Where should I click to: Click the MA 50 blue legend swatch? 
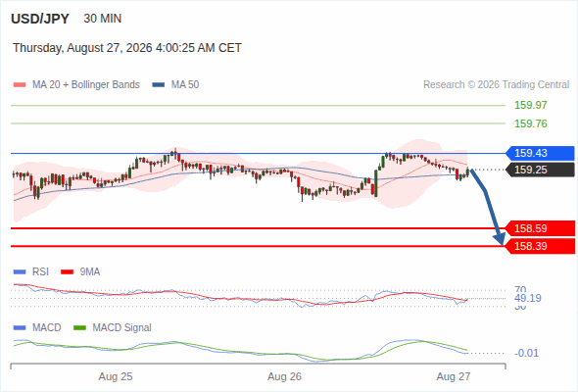coord(159,85)
